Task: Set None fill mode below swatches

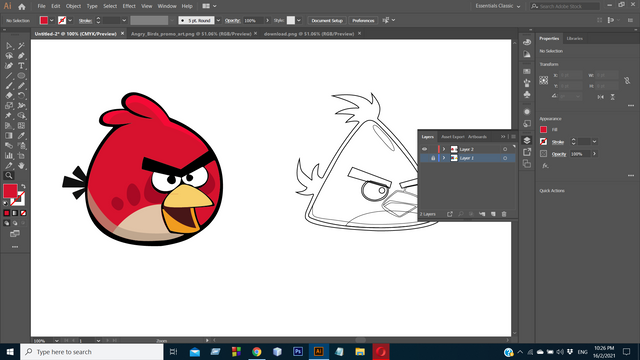Action: pyautogui.click(x=23, y=213)
